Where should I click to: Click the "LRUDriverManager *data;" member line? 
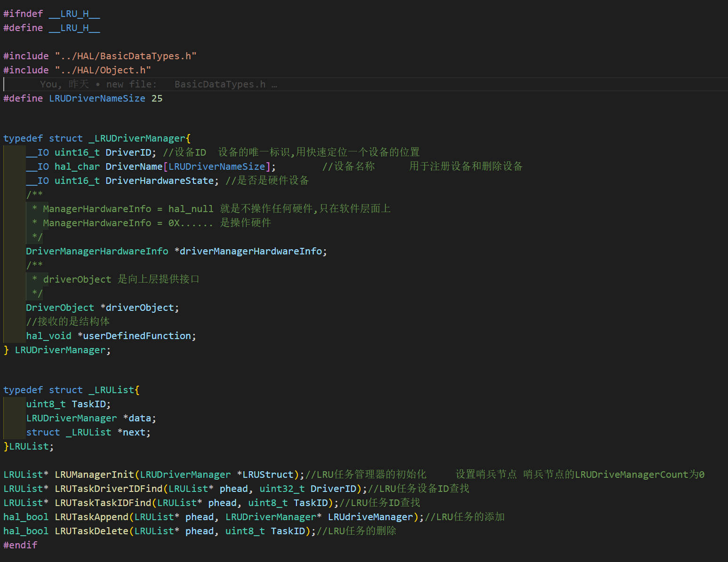point(91,418)
